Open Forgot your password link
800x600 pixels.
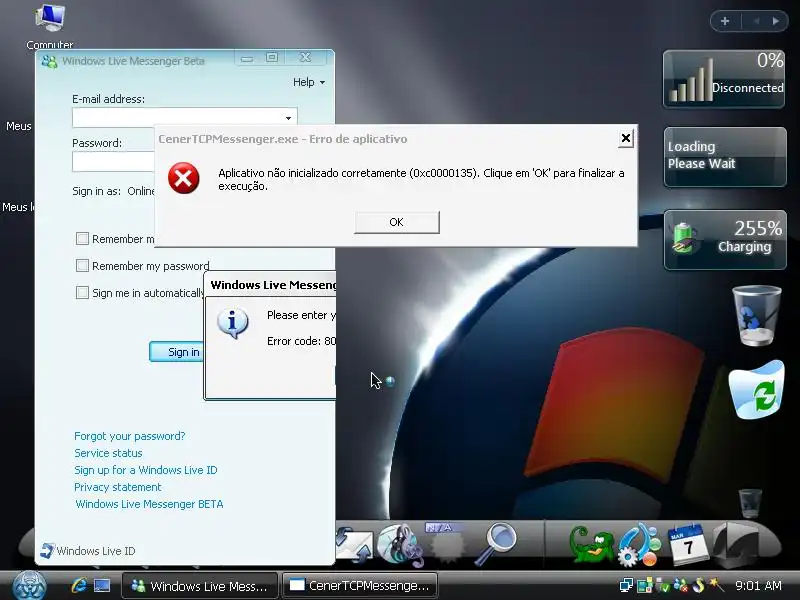point(130,436)
